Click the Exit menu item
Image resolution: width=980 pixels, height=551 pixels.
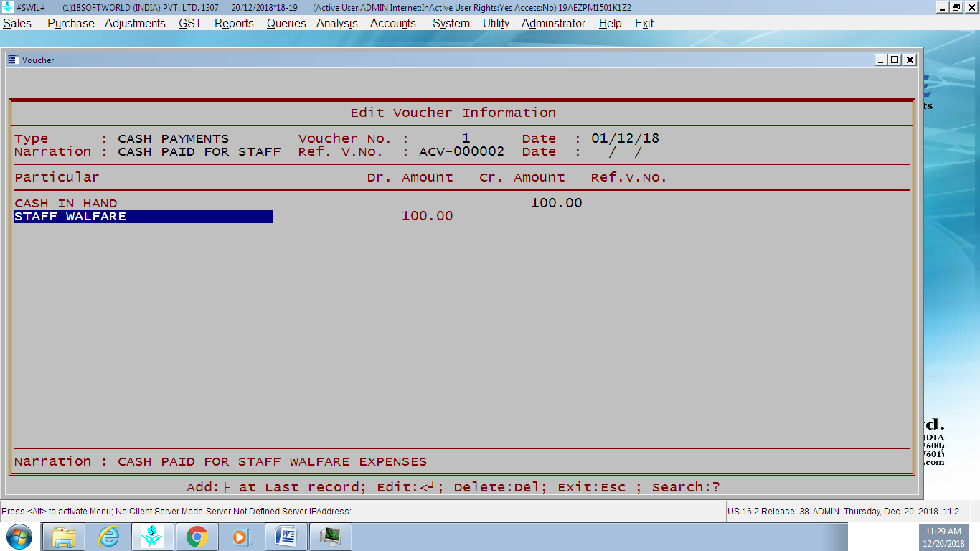point(644,23)
